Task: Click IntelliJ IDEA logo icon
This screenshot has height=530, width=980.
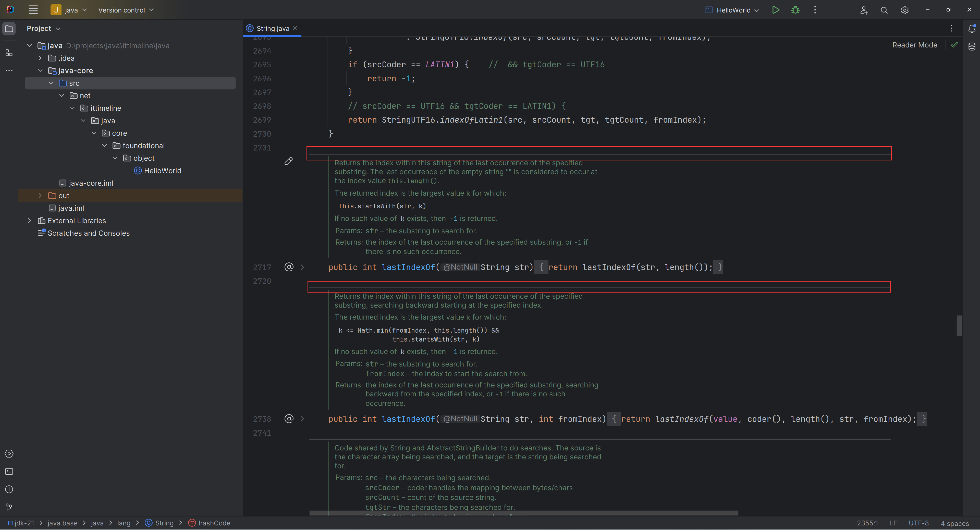Action: [x=10, y=9]
